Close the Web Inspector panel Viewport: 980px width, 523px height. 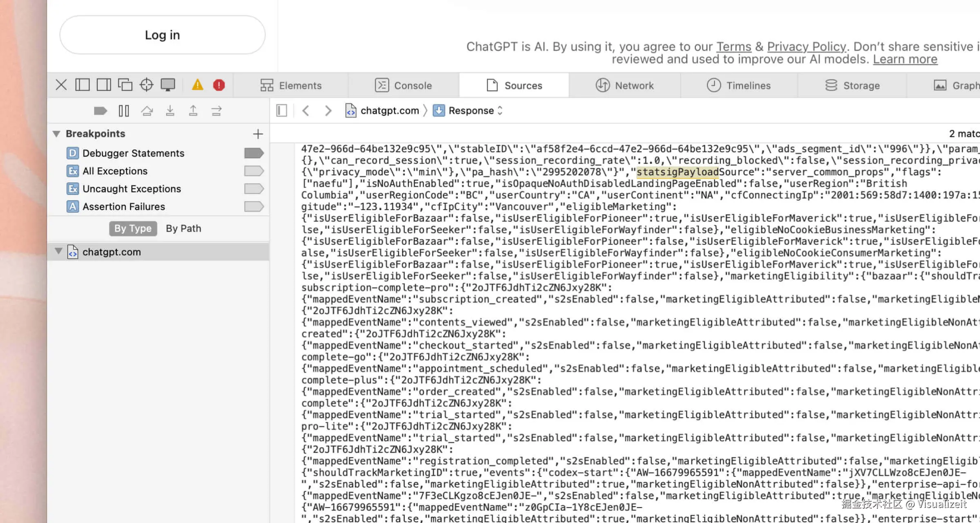coord(61,85)
